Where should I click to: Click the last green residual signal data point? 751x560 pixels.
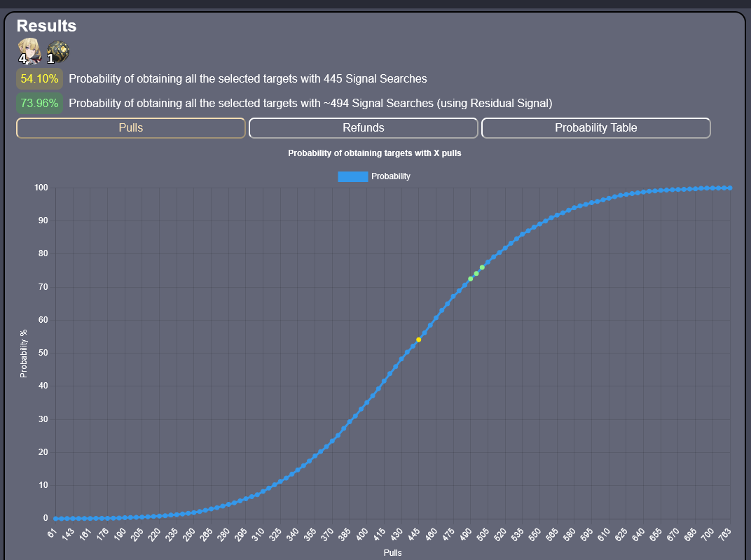click(x=482, y=267)
